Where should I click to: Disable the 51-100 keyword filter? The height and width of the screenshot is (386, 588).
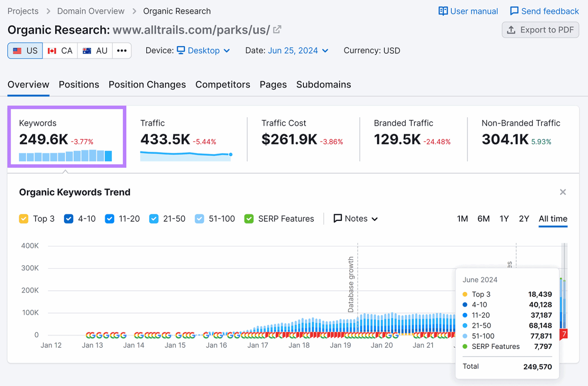point(199,218)
